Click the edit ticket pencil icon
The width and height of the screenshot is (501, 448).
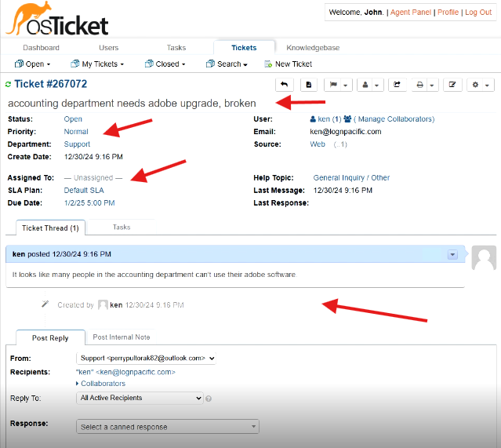click(x=452, y=85)
